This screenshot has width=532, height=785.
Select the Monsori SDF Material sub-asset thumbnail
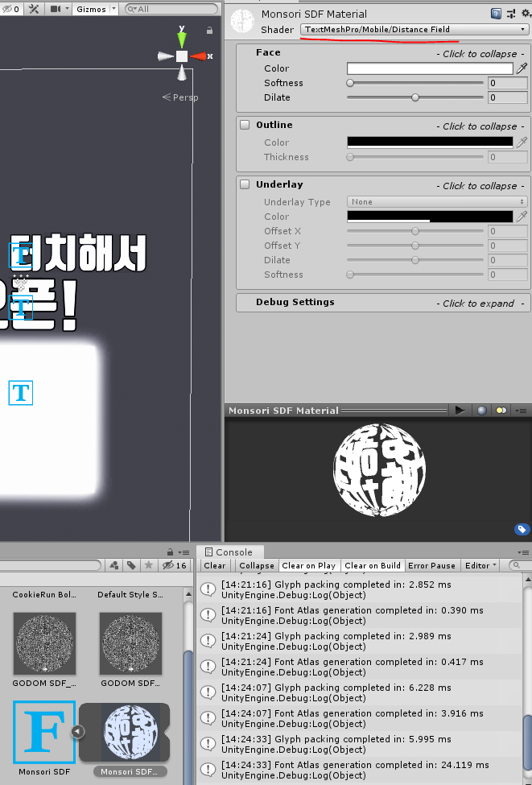[x=130, y=732]
